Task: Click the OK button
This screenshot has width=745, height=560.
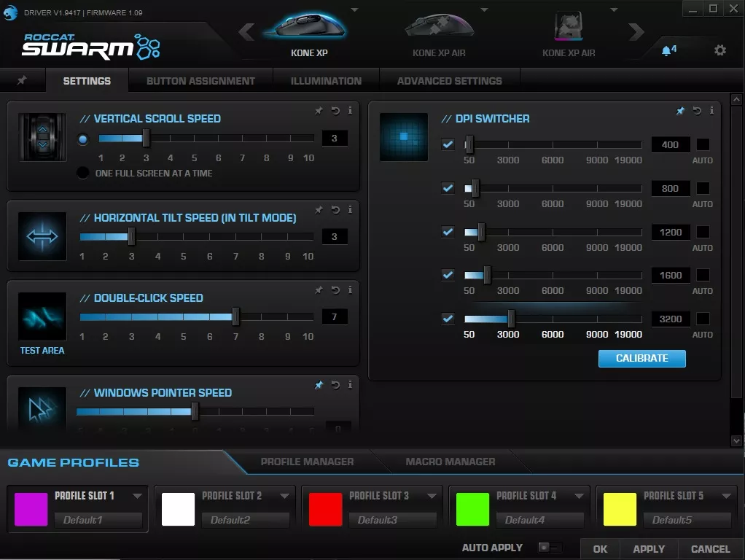Action: [600, 549]
